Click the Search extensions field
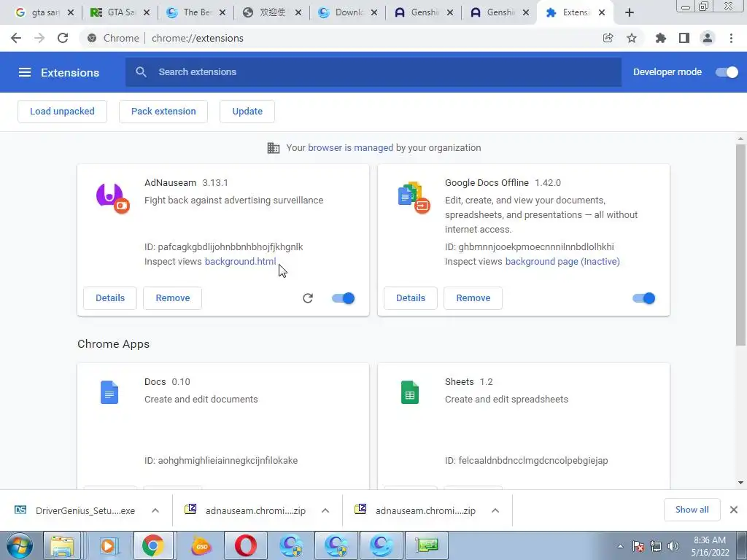The width and height of the screenshot is (747, 560). (x=373, y=72)
